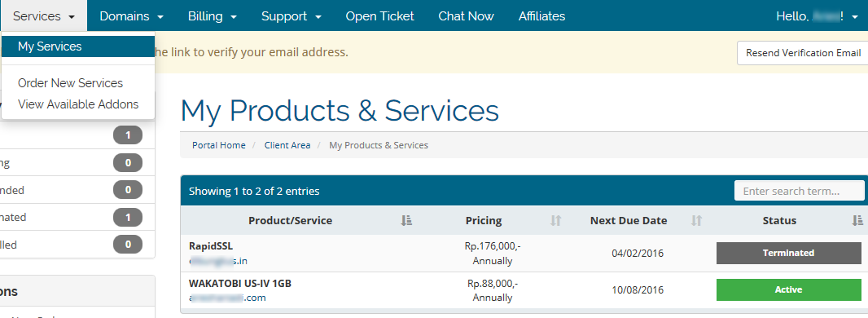Select the 10/08/2016 due date

638,289
